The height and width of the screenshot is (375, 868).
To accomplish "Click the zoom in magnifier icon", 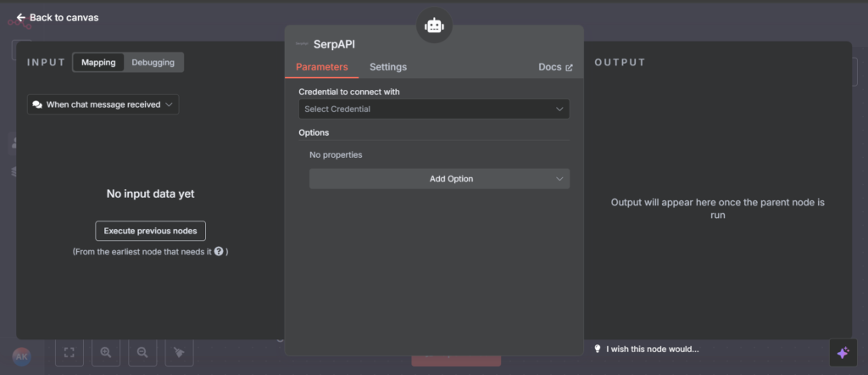I will [106, 352].
